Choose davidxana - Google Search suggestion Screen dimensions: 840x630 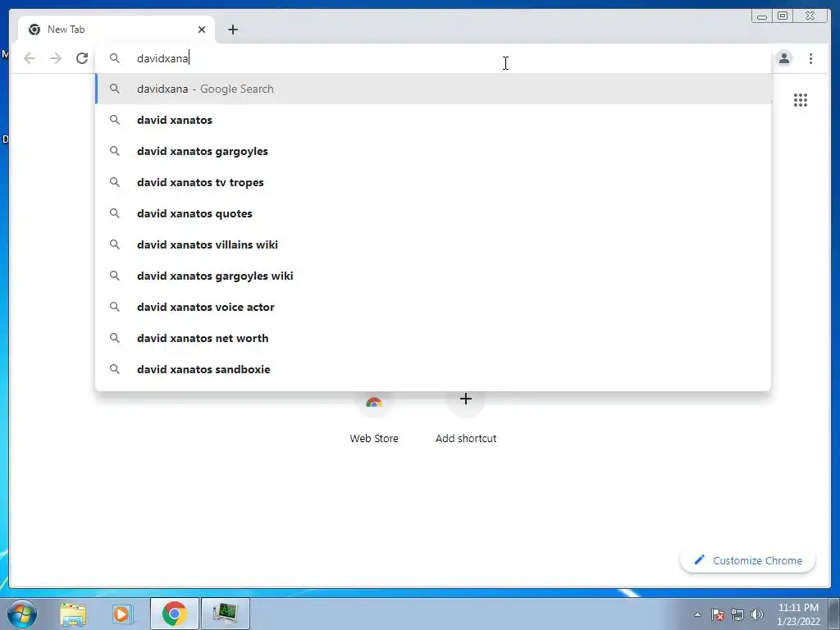point(433,89)
